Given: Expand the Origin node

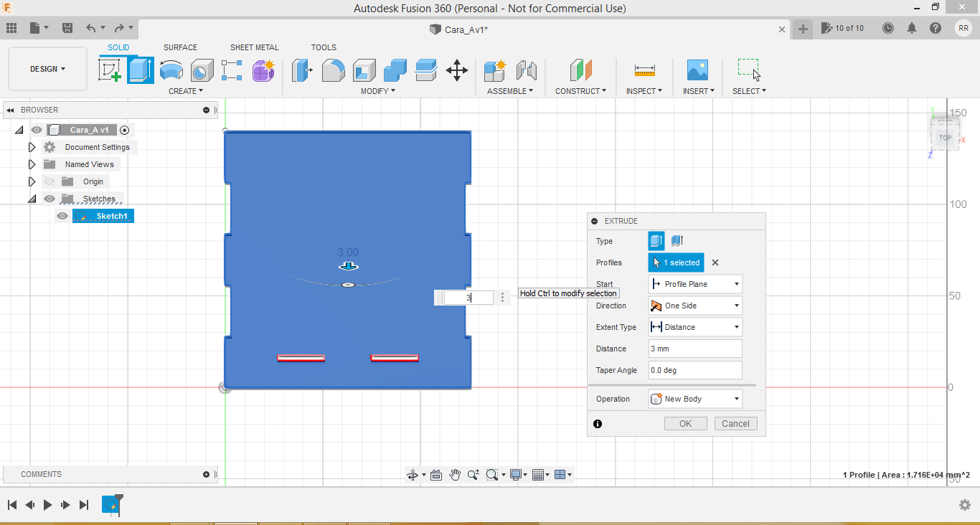Looking at the screenshot, I should click(x=32, y=181).
